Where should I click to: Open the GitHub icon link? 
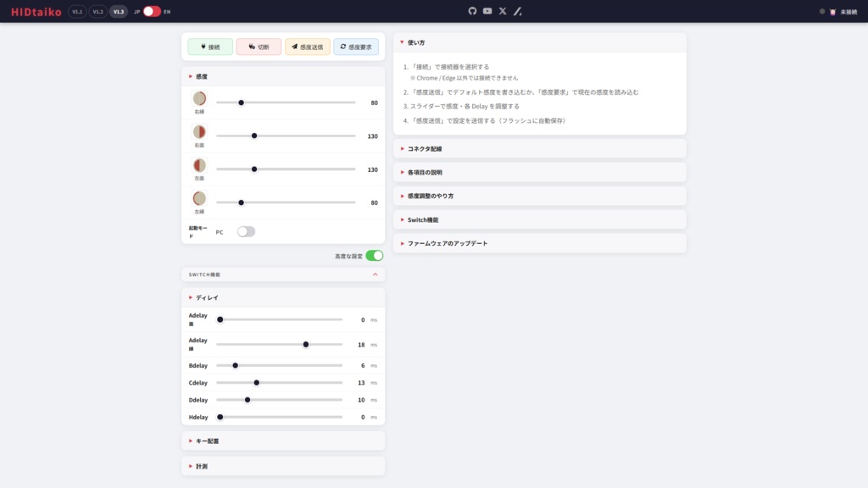point(472,11)
